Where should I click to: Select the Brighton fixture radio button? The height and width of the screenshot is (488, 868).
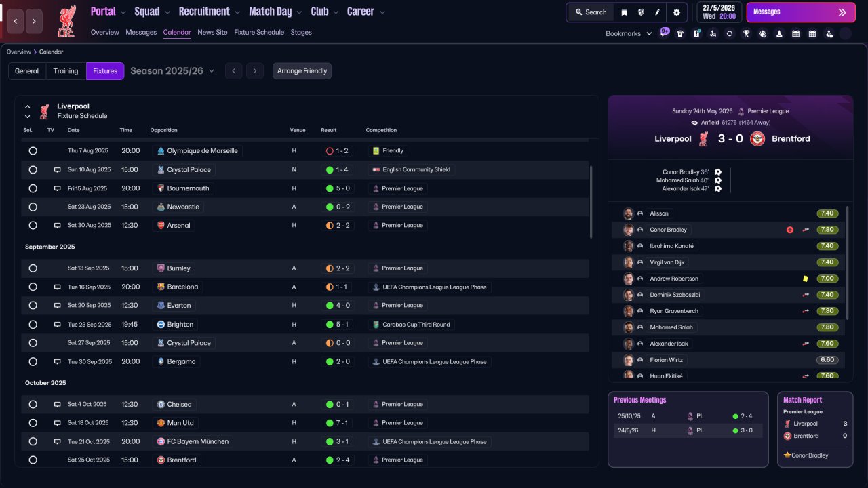coord(33,325)
